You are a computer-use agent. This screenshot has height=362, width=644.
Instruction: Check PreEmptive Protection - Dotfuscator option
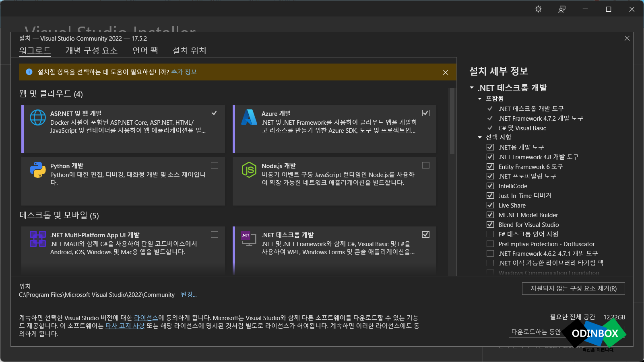click(x=490, y=244)
